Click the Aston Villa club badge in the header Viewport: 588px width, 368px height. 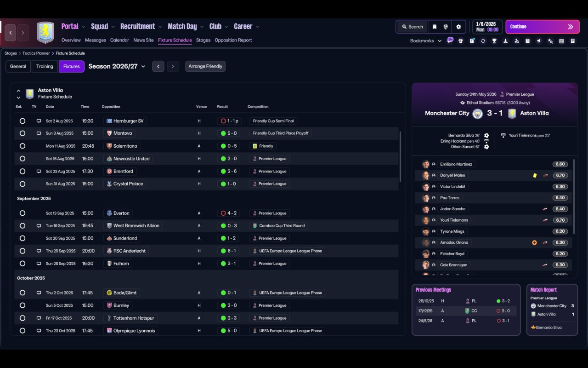[x=45, y=33]
